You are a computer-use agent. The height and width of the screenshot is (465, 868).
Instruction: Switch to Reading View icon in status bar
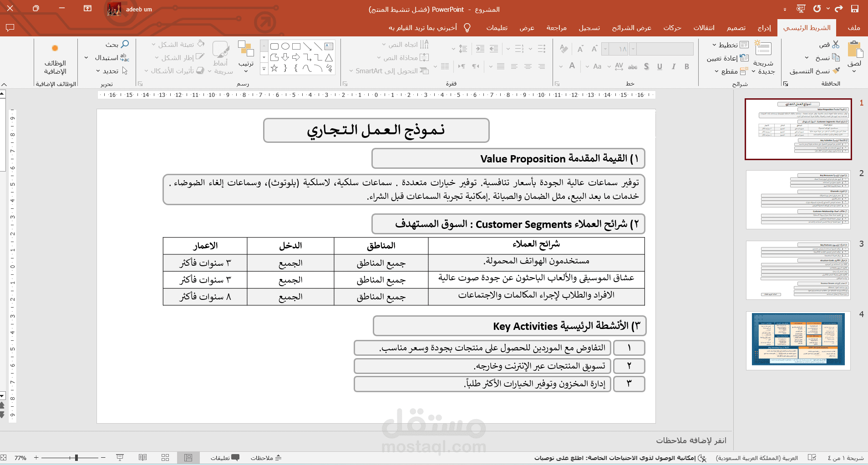point(142,458)
